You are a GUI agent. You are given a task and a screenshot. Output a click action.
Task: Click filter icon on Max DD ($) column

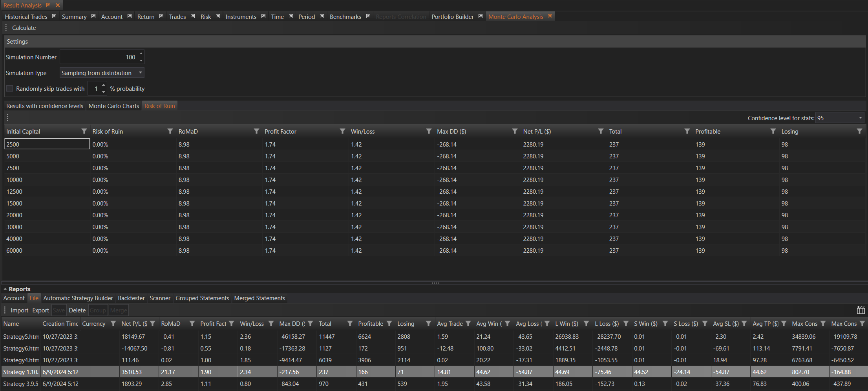[515, 131]
